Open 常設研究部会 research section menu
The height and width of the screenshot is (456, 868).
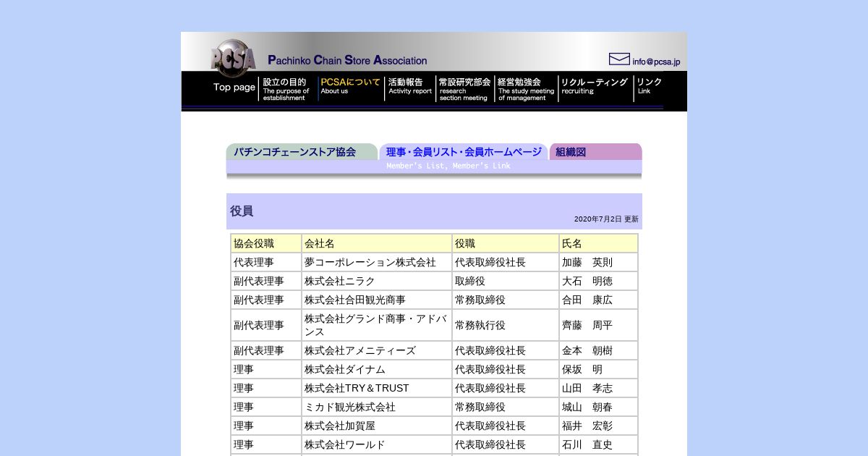coord(464,89)
